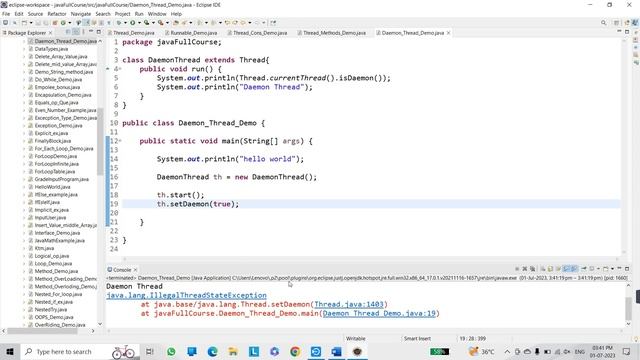Click the Eclipse icon in the taskbar
This screenshot has height=360, width=640.
pos(357,351)
